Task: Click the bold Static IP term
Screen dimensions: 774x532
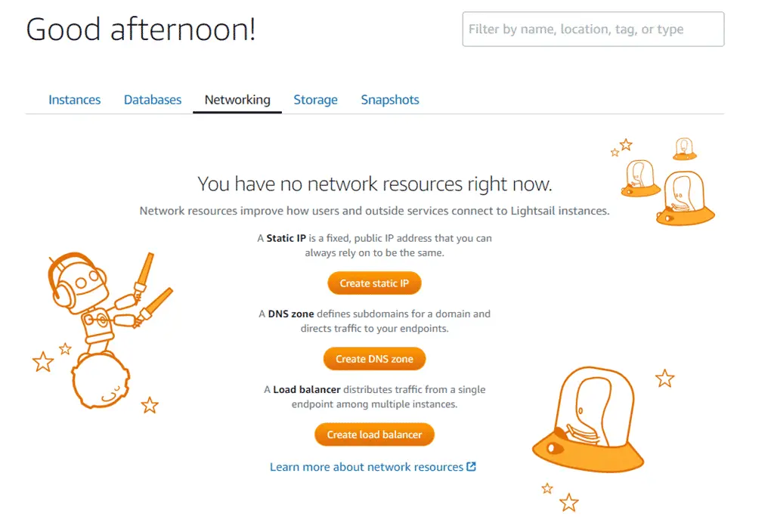Action: 286,238
